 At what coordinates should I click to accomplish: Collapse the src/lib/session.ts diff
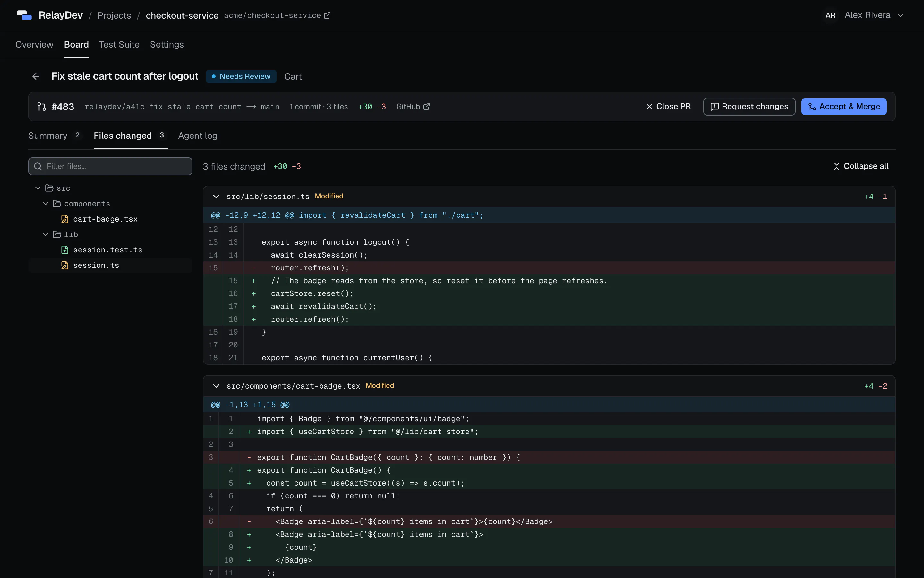pos(216,197)
